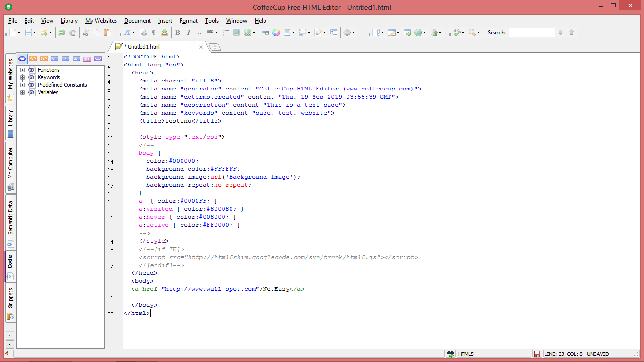Open the color wheel picker
The height and width of the screenshot is (362, 644).
click(276, 33)
